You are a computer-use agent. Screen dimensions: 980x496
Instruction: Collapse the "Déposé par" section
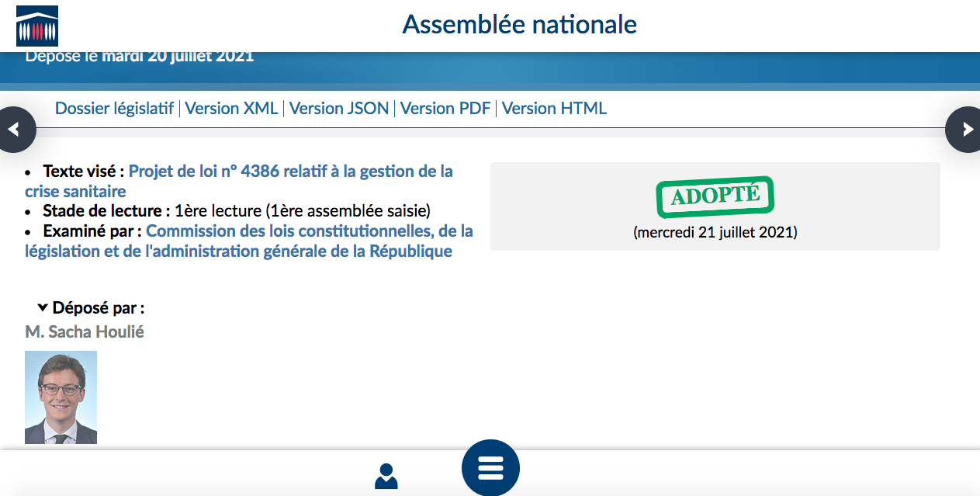point(91,308)
